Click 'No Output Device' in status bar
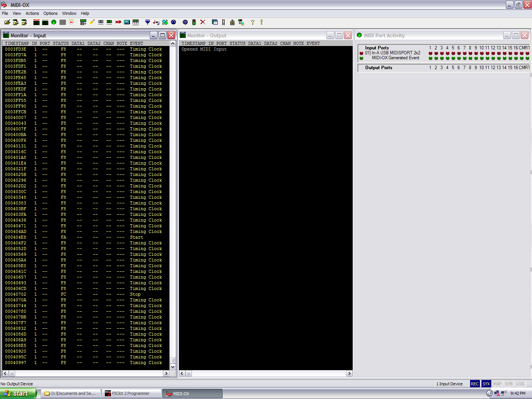Image resolution: width=532 pixels, height=399 pixels. [17, 384]
